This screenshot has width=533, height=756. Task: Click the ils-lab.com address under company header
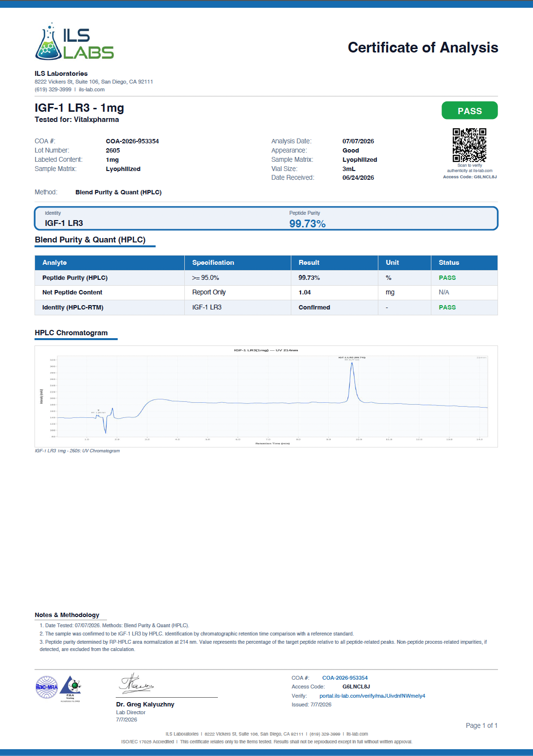(x=92, y=89)
